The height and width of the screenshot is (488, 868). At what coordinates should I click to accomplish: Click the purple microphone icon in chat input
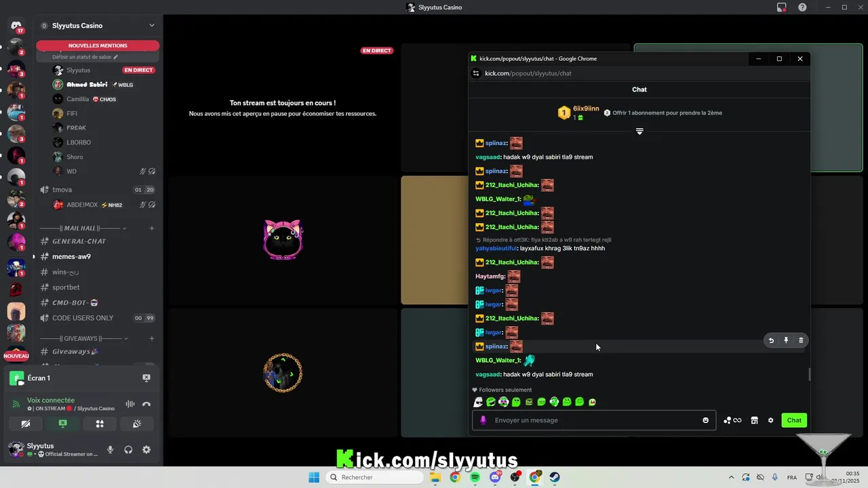pyautogui.click(x=484, y=420)
